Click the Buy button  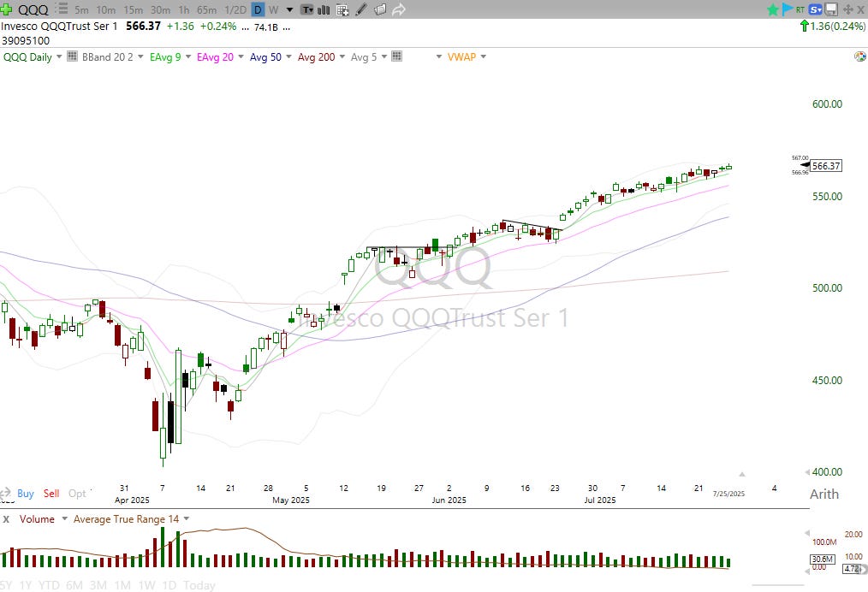coord(26,493)
